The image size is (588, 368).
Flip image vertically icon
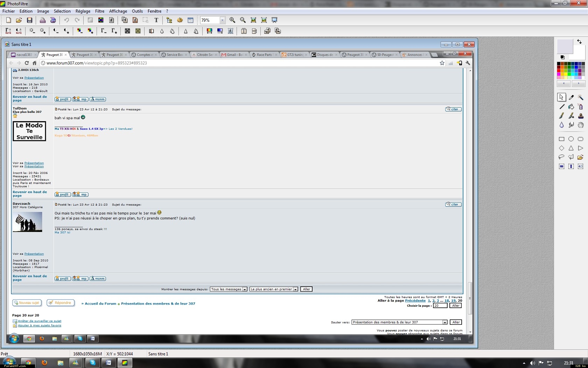pos(254,31)
